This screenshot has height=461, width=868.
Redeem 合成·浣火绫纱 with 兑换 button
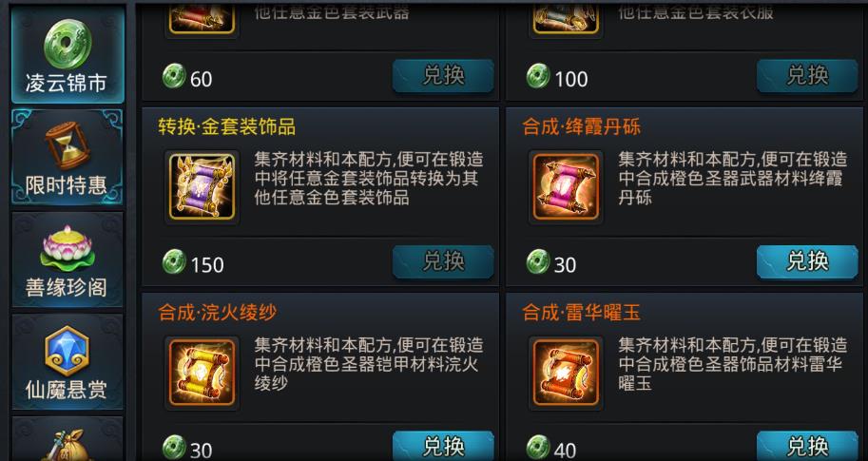tap(443, 446)
